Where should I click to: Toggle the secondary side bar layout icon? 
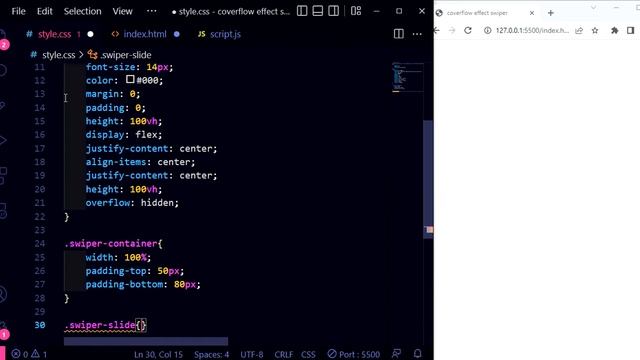coord(333,11)
